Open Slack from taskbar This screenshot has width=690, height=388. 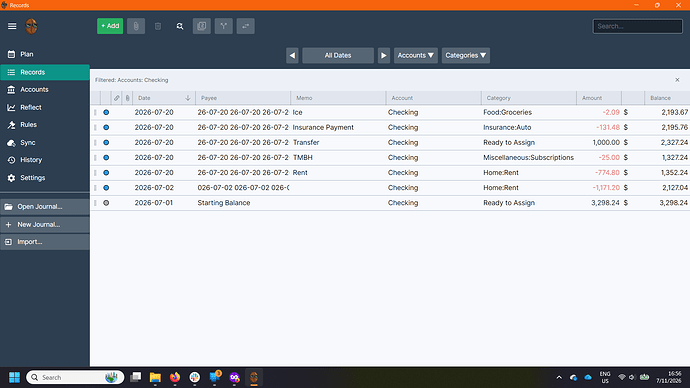pyautogui.click(x=195, y=377)
